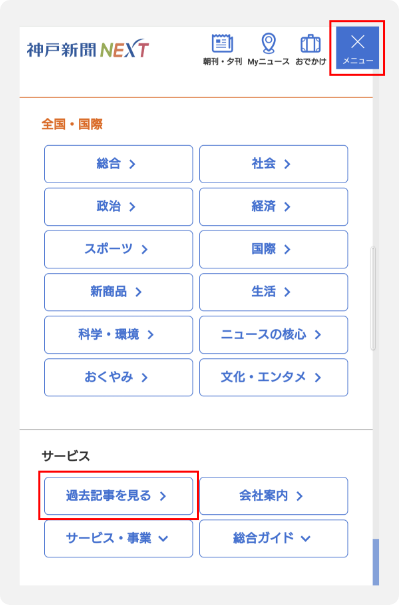Image resolution: width=399 pixels, height=605 pixels.
Task: Go to the 政治 section
Action: point(118,207)
